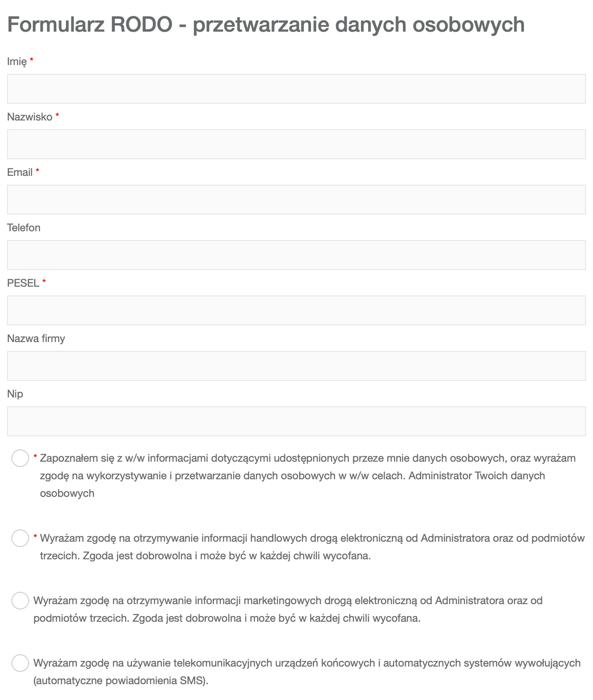Click the Imię text input field

296,89
